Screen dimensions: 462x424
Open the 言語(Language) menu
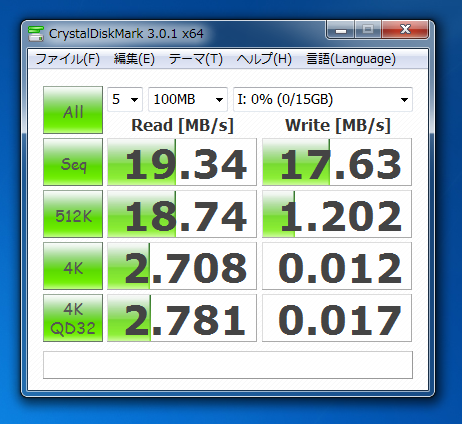351,59
